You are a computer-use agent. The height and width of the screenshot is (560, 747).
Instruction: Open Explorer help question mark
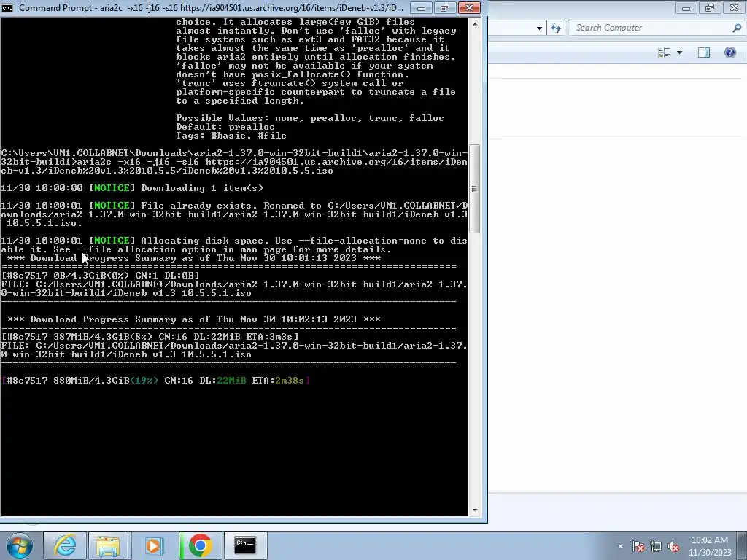tap(729, 52)
